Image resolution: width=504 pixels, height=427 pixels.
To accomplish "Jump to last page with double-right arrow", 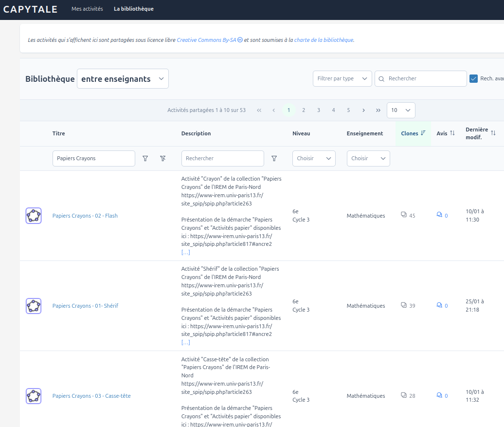I will pyautogui.click(x=378, y=110).
